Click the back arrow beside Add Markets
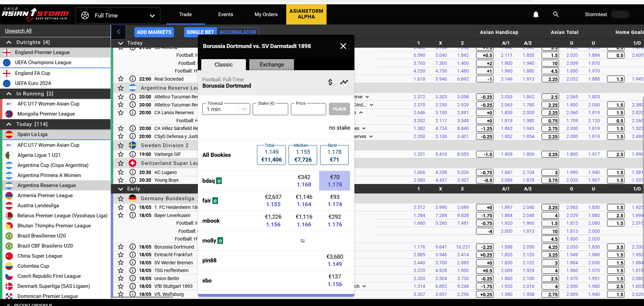Viewport: 644px width, 306px height. click(x=119, y=32)
